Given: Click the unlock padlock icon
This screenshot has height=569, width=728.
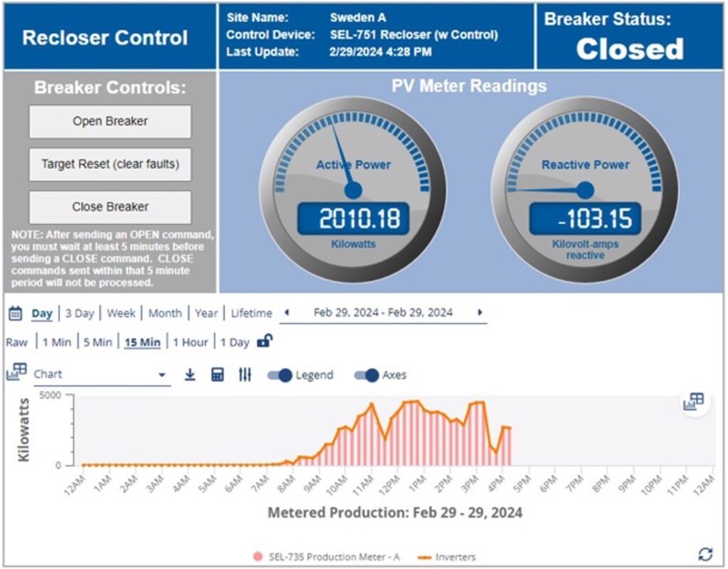Looking at the screenshot, I should click(264, 342).
